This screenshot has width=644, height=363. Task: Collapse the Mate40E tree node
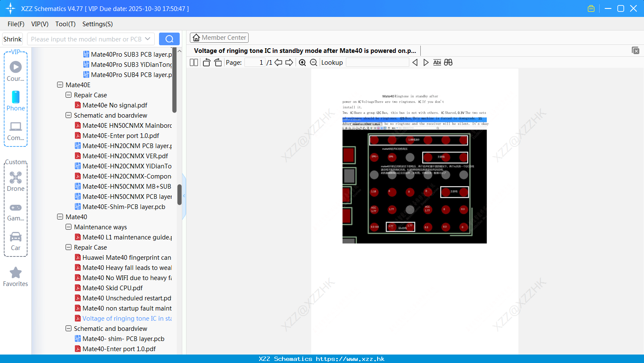60,85
